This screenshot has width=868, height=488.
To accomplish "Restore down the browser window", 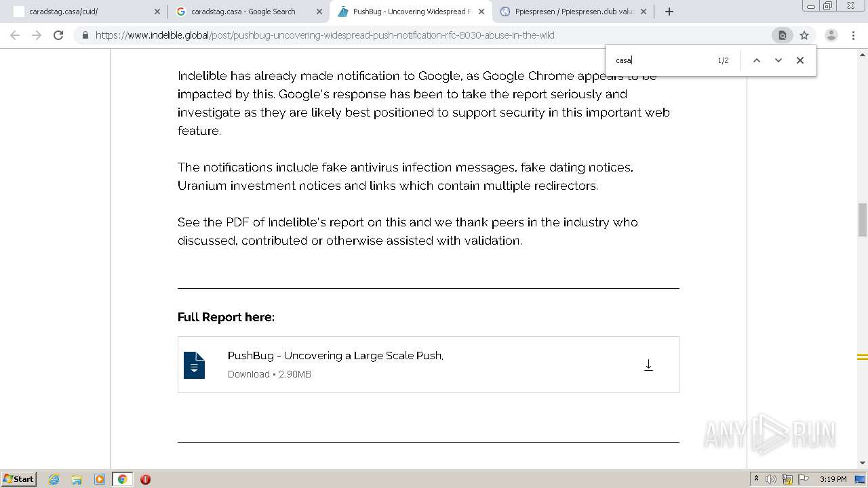I will (828, 6).
